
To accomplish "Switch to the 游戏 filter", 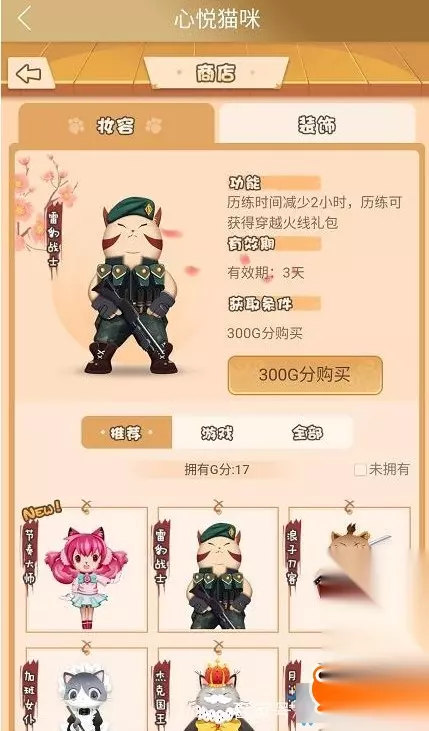I will click(x=217, y=433).
